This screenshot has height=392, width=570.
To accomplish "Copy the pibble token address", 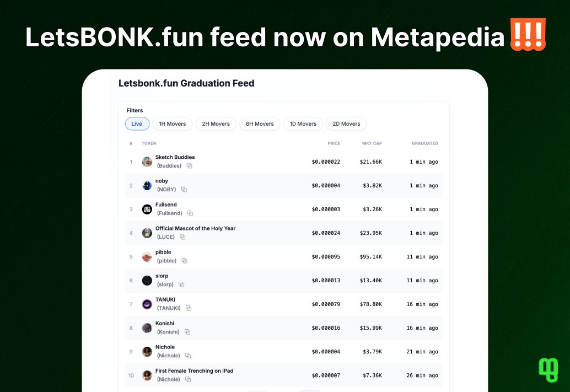I will [x=184, y=260].
